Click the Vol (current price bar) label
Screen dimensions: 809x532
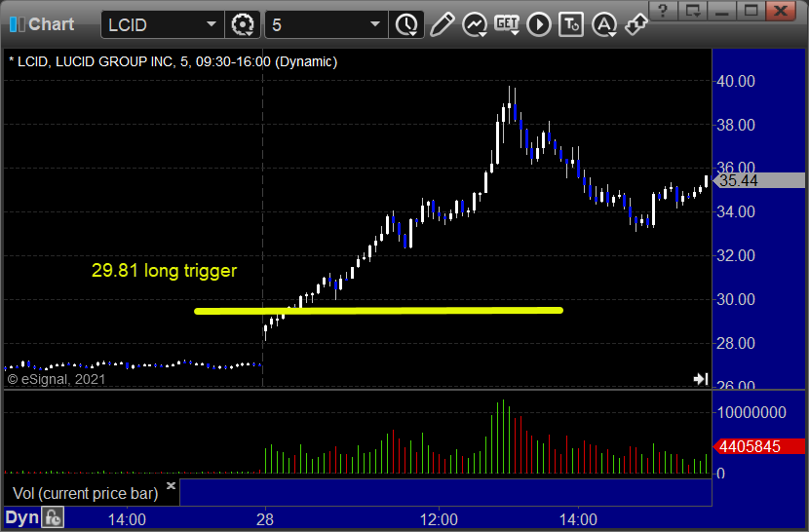[x=85, y=493]
